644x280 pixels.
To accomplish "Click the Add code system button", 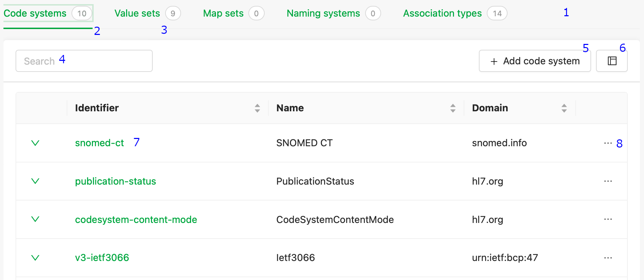I will tap(535, 61).
